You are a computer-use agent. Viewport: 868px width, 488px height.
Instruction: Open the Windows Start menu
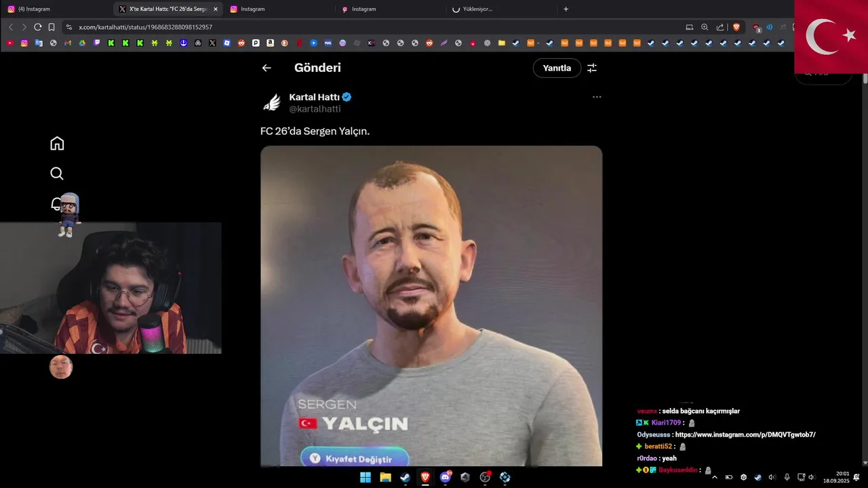click(x=366, y=477)
